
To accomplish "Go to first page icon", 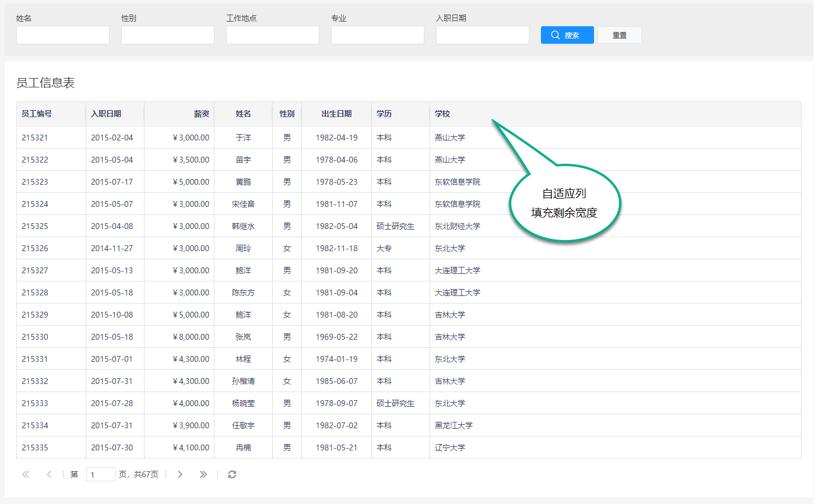I will coord(26,474).
